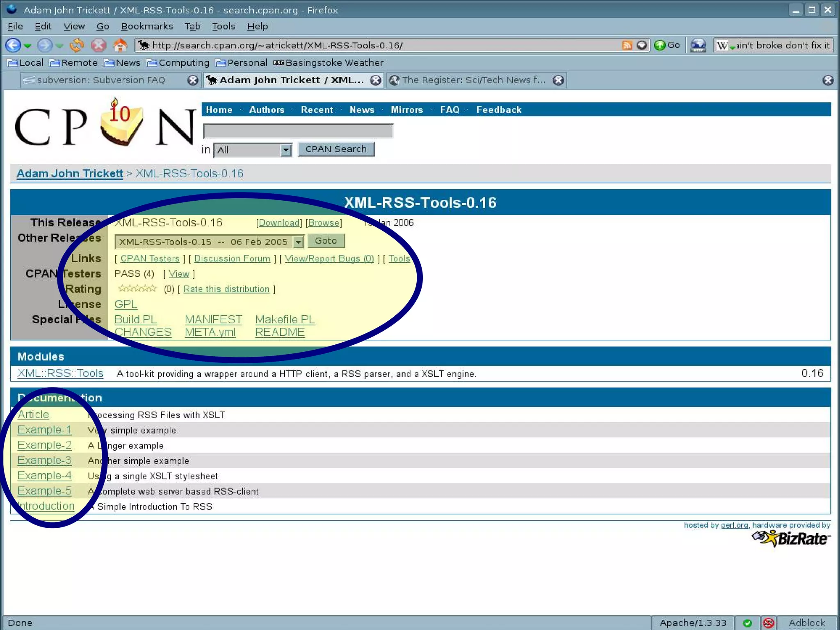
Task: Open the XML::RSS::Tools module link
Action: pos(60,373)
